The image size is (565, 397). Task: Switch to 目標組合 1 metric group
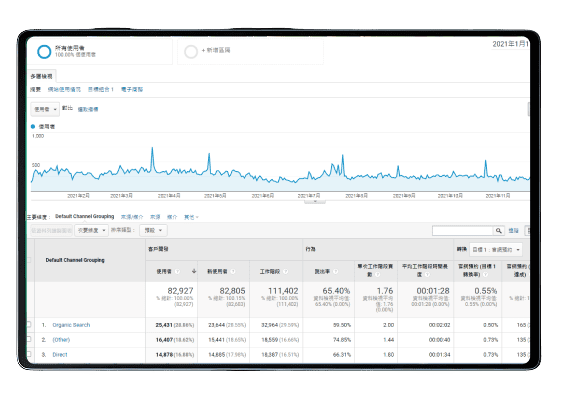(x=101, y=89)
